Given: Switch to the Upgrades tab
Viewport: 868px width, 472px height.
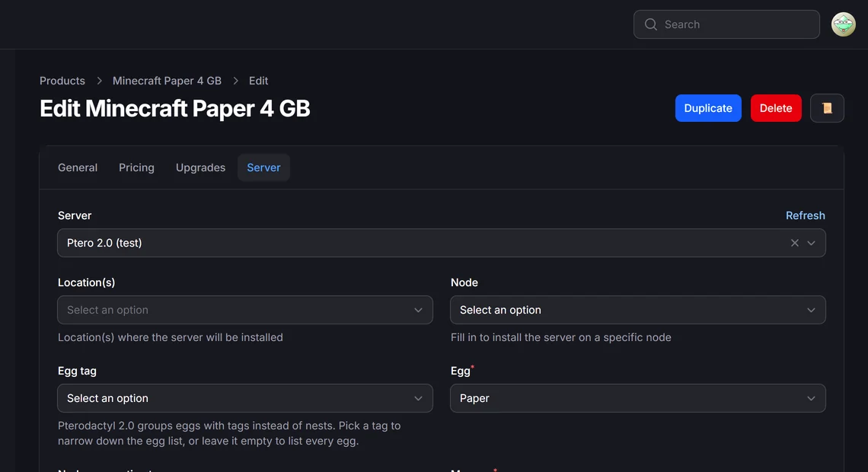Looking at the screenshot, I should (x=200, y=167).
